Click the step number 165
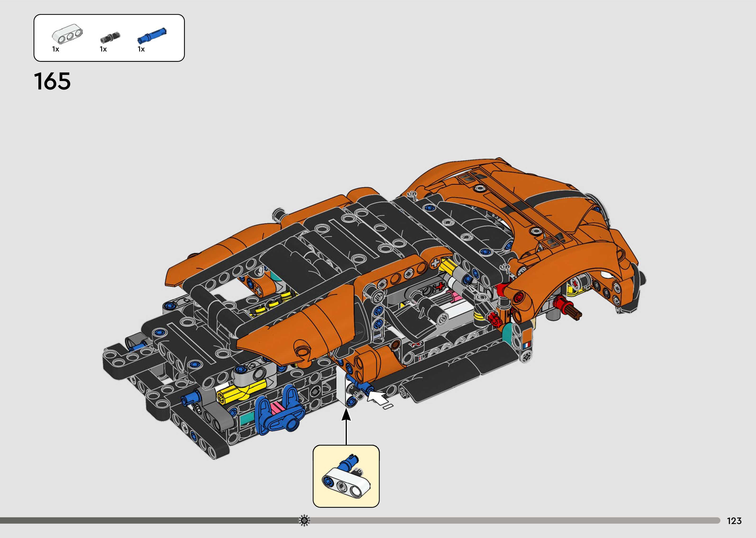 coord(52,82)
